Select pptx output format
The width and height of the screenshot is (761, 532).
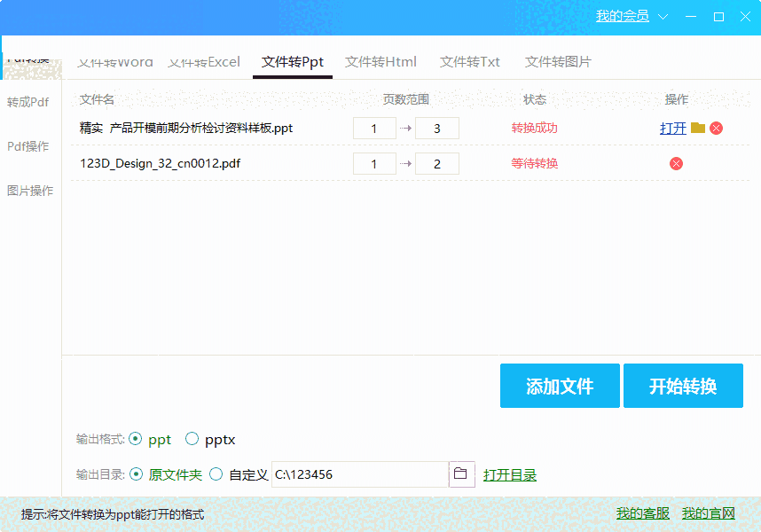tap(191, 439)
